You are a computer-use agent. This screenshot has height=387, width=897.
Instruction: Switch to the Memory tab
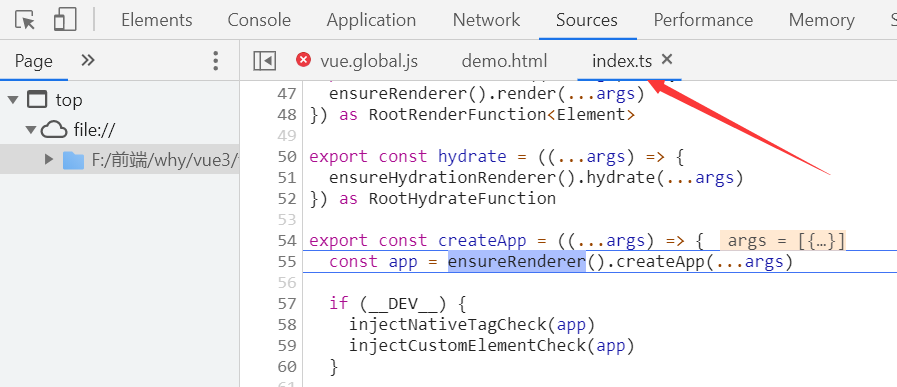821,20
